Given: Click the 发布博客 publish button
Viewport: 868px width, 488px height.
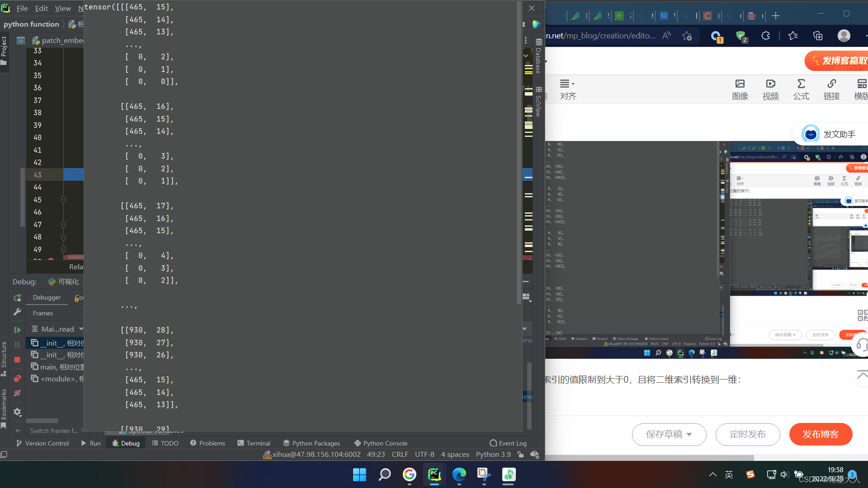Looking at the screenshot, I should point(821,434).
